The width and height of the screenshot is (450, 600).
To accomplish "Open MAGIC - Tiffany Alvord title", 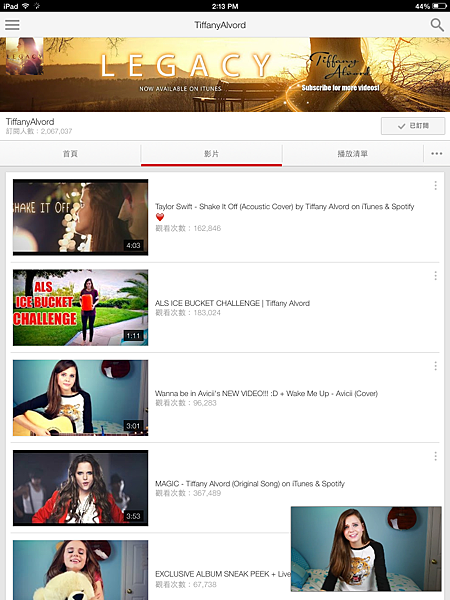I will pos(250,484).
